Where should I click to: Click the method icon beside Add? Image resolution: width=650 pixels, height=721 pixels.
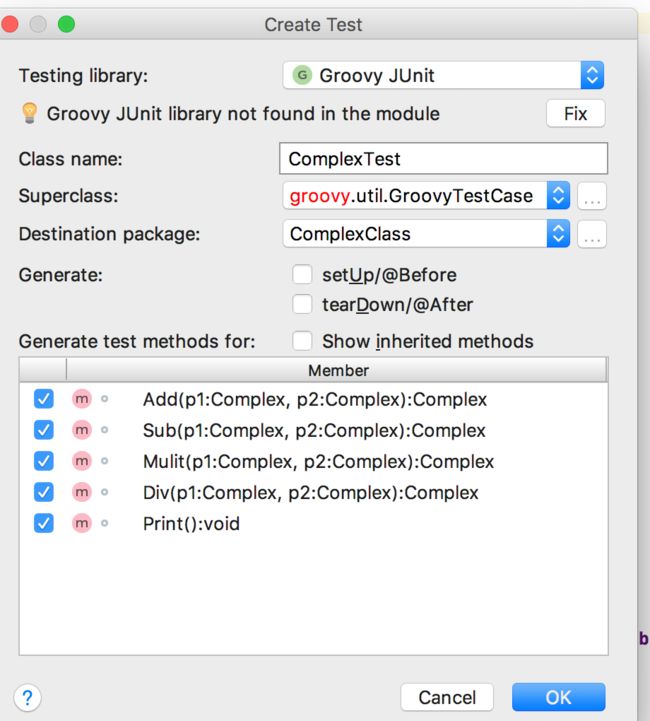pos(82,399)
